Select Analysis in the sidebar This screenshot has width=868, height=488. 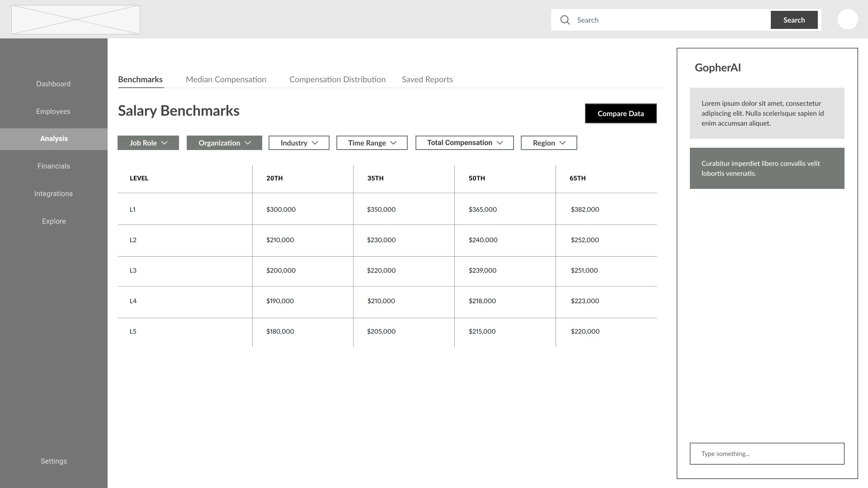click(54, 139)
